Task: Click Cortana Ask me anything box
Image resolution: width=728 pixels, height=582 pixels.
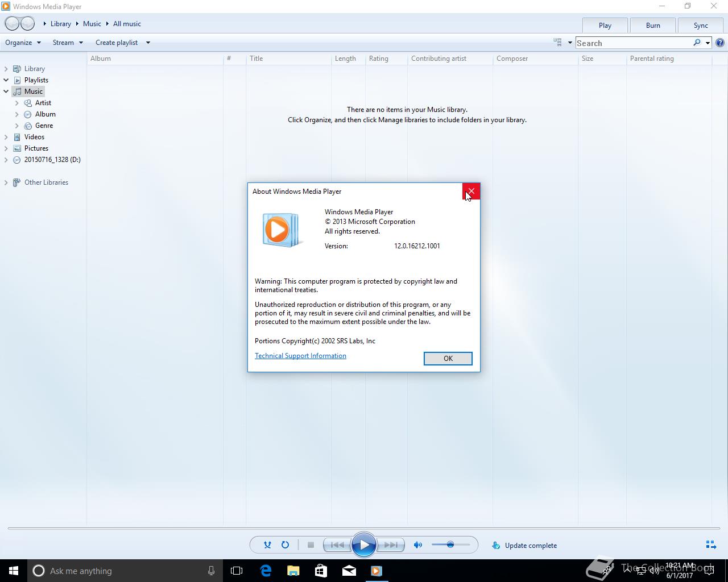Action: [125, 571]
